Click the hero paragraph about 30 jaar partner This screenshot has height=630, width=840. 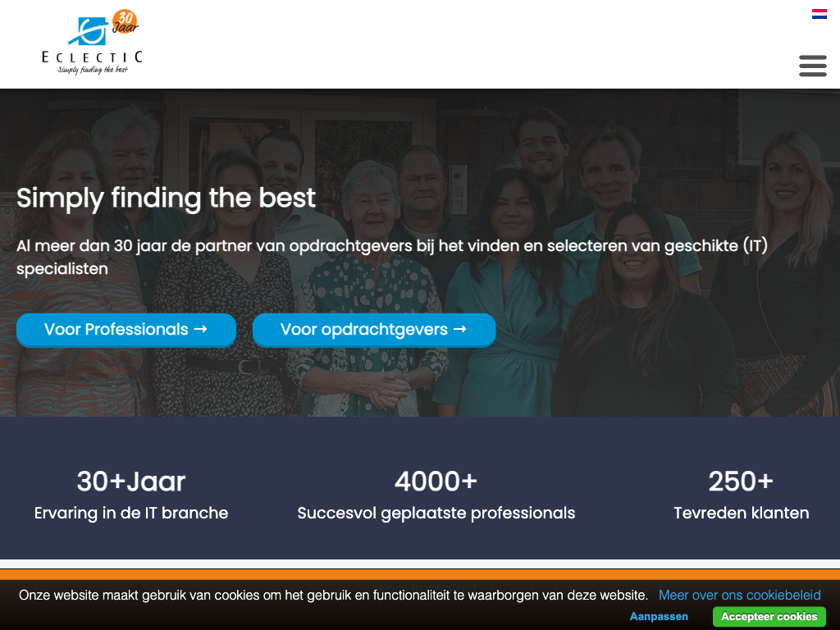[392, 257]
